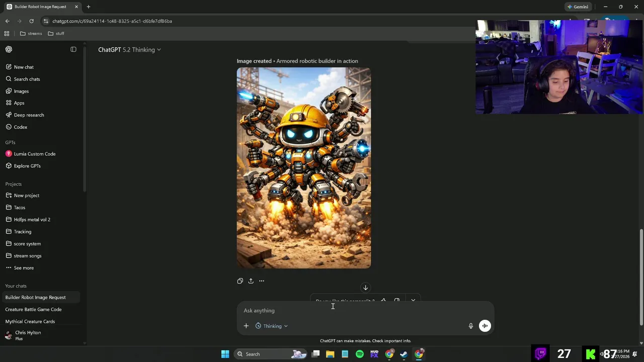Open the ChatGPT 5.2 Thinking model selector
This screenshot has height=362, width=644.
click(x=129, y=50)
